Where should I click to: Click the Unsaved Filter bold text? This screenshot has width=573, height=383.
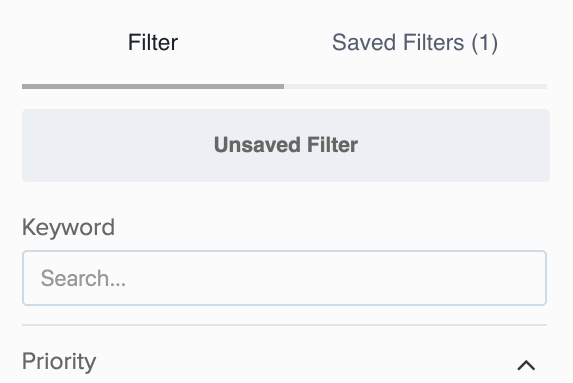click(286, 145)
